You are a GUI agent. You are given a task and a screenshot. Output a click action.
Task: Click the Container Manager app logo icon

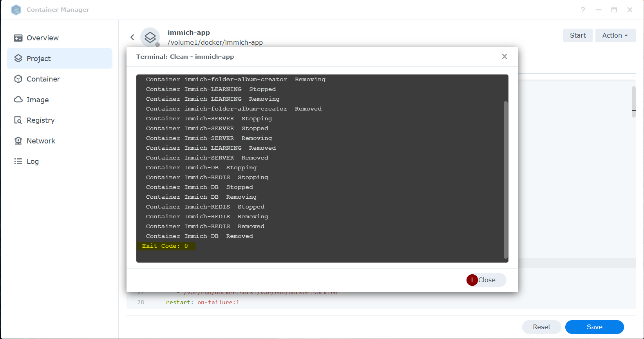[x=16, y=10]
